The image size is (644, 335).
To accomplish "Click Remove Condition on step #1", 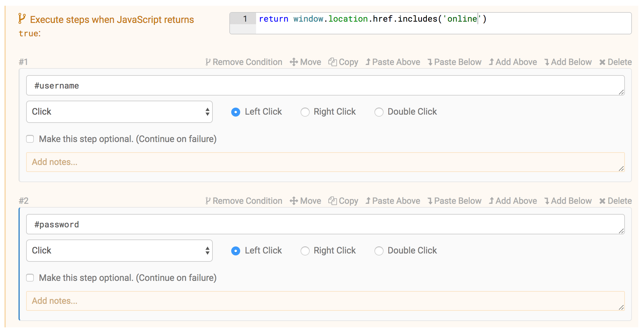I will [x=244, y=62].
